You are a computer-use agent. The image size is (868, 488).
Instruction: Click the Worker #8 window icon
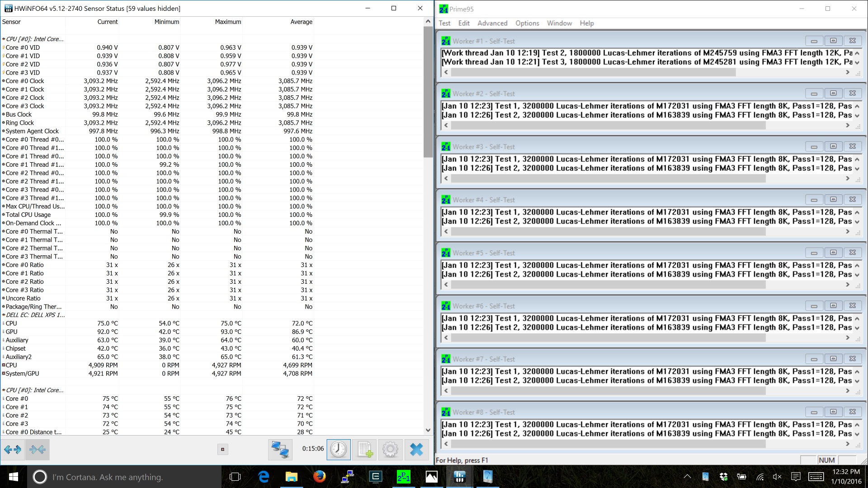446,412
